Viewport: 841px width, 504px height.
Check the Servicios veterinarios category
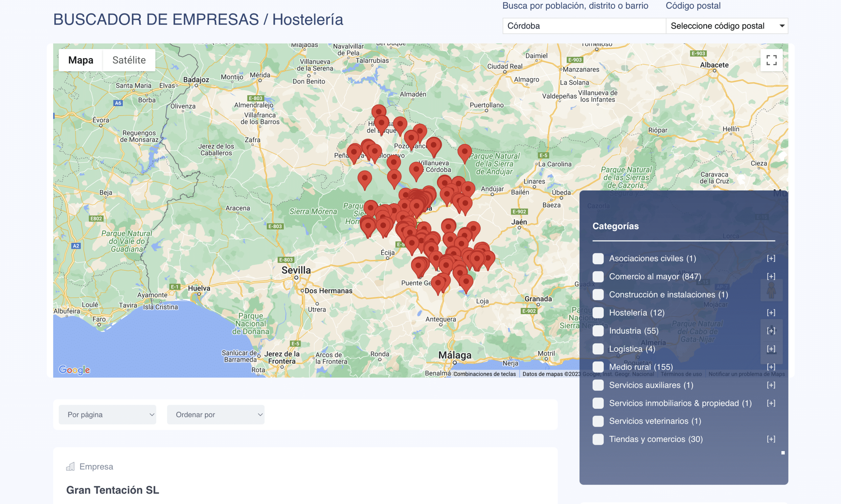(598, 421)
